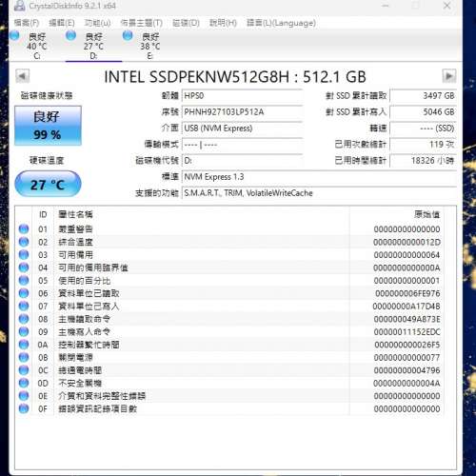
Task: Select raw value 00000000000004A
Action: [407, 384]
